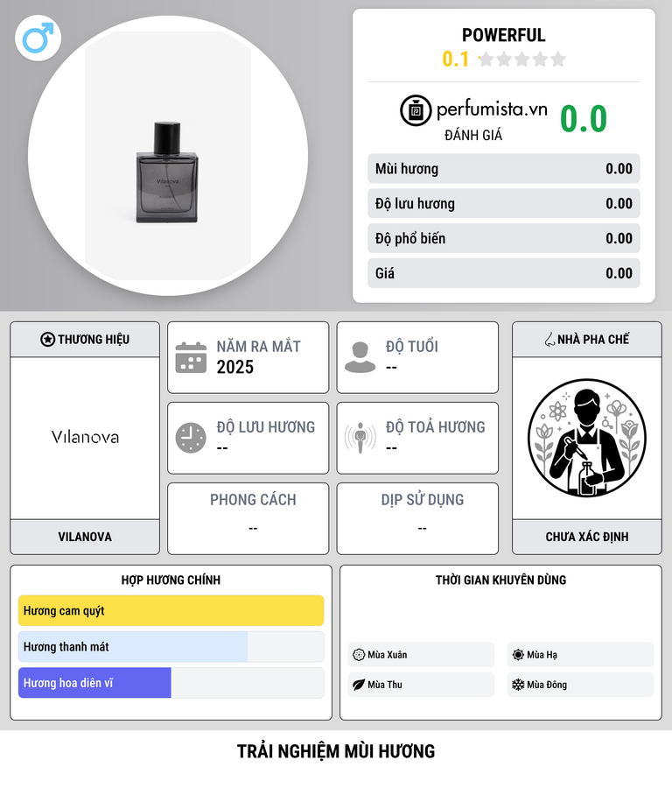Click the Trải nghiệm mùi hương heading
Viewport: 672px width, 802px height.
tap(336, 751)
